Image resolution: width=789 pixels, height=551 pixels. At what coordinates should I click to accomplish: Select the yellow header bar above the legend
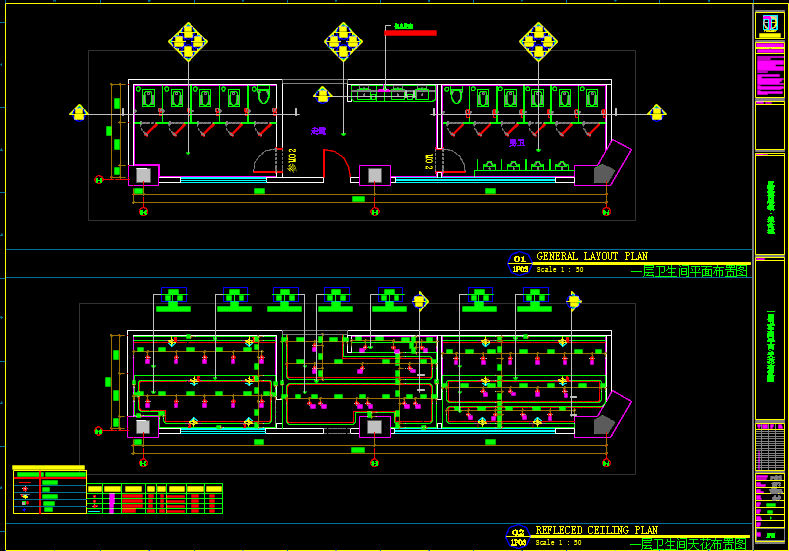coord(48,467)
